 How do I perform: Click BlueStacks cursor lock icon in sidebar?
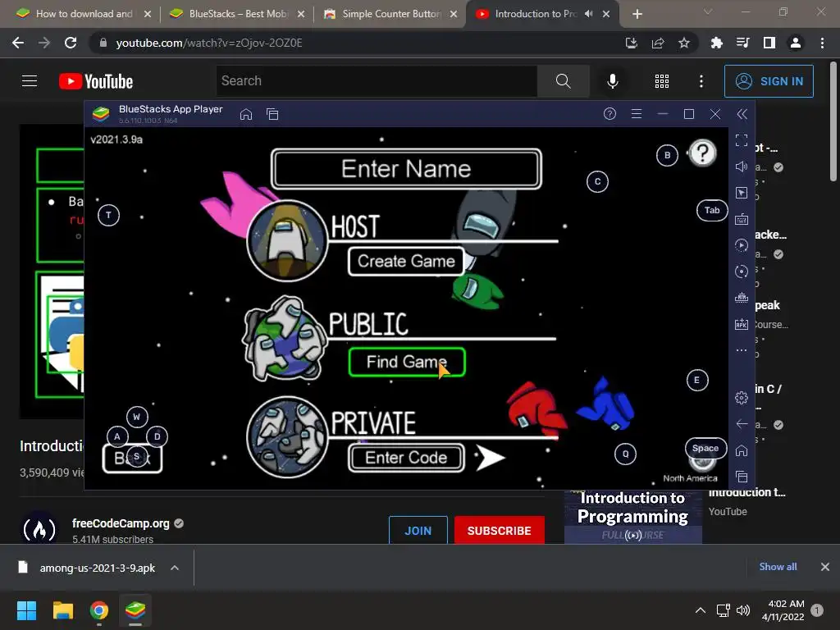click(742, 193)
